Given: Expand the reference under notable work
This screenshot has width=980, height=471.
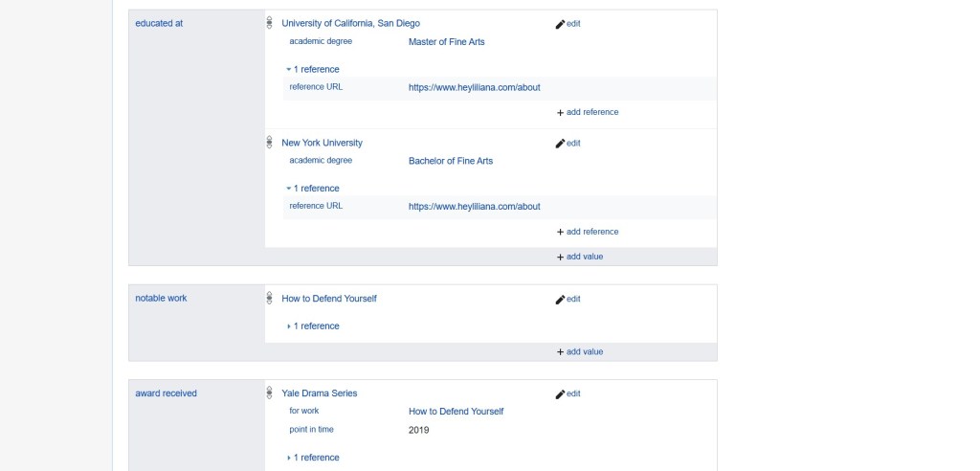Looking at the screenshot, I should point(313,326).
